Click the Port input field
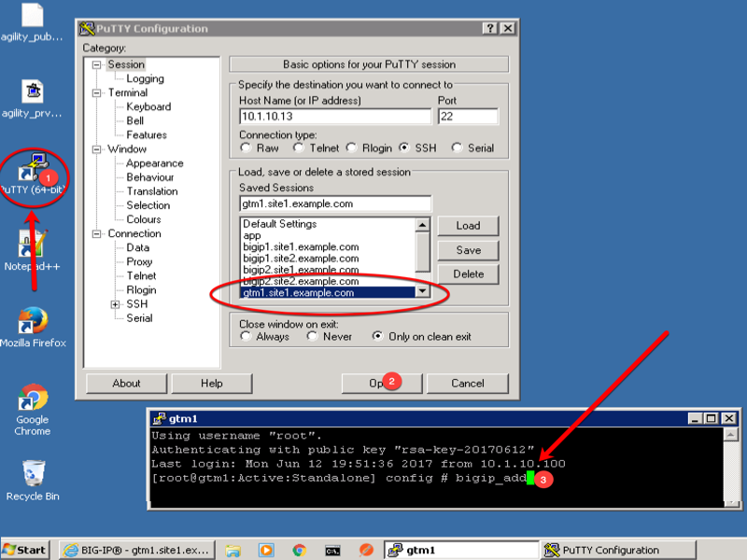The image size is (747, 560). (x=468, y=116)
